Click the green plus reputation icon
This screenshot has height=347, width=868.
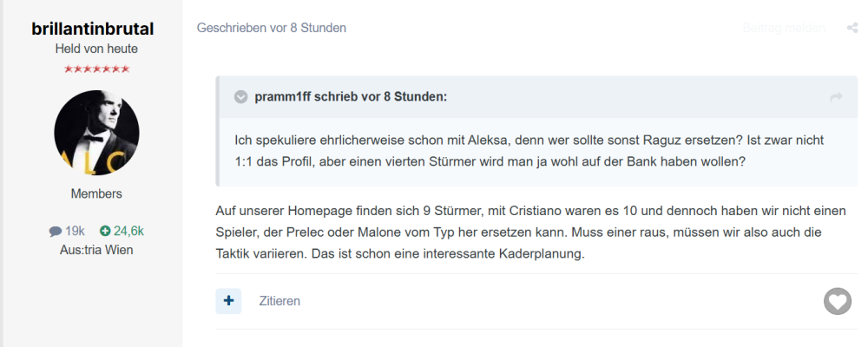tap(105, 231)
